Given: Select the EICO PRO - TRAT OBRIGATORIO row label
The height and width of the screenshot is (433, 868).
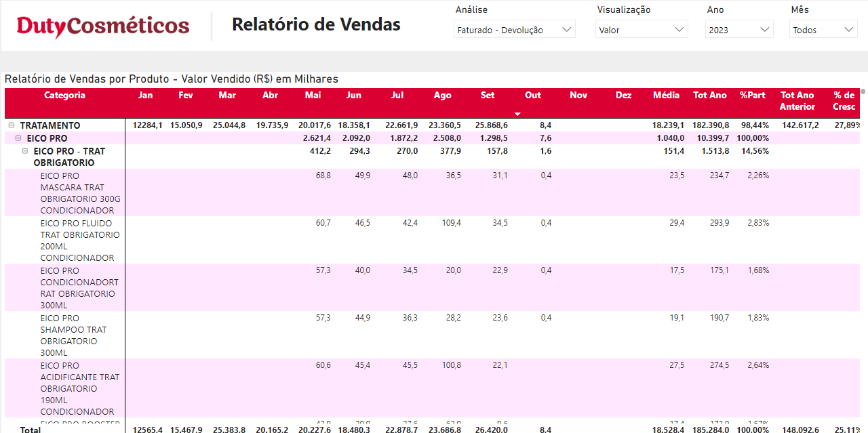Looking at the screenshot, I should [x=69, y=157].
